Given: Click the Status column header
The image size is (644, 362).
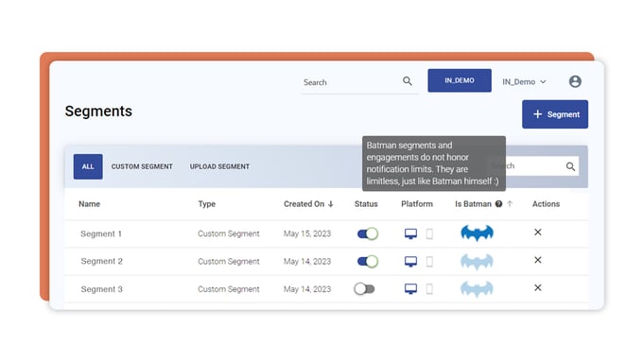Looking at the screenshot, I should pos(366,204).
